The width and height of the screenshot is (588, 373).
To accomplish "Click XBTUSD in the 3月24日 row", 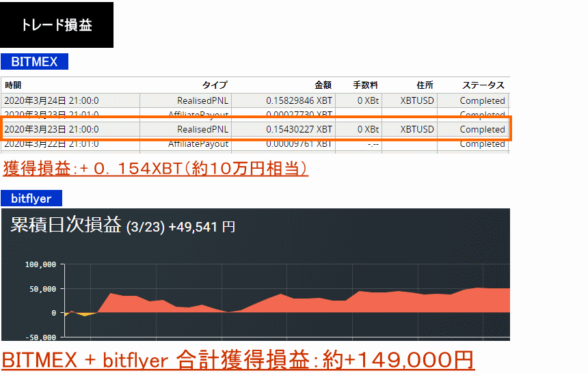I will click(x=417, y=100).
